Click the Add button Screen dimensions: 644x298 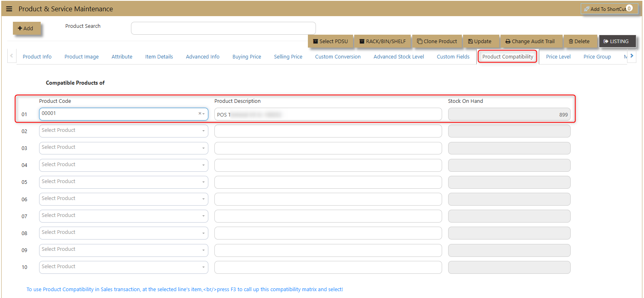coord(26,28)
